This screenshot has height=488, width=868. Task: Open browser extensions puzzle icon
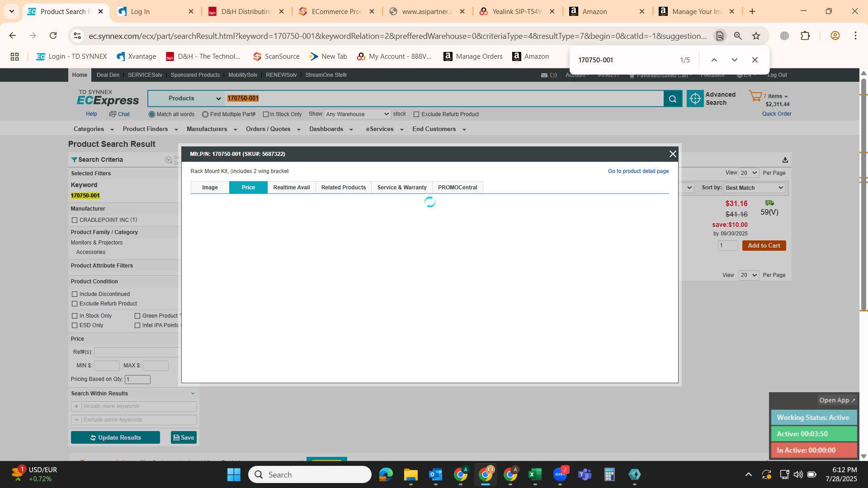[x=805, y=36]
